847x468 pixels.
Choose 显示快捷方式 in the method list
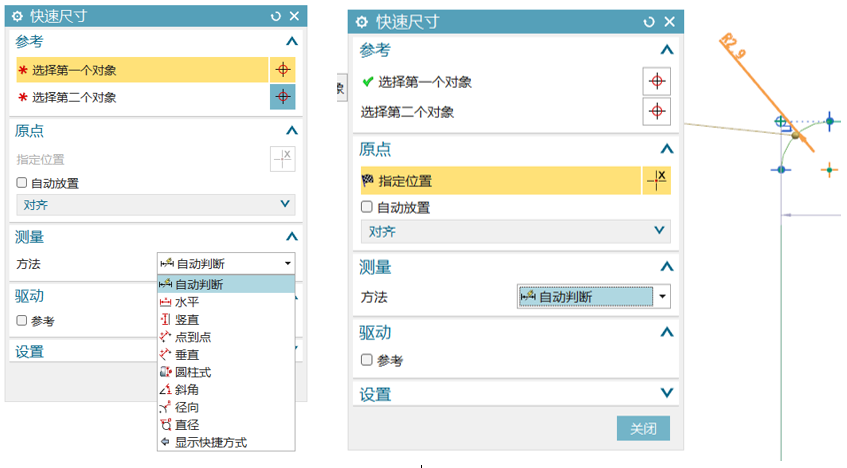[210, 442]
